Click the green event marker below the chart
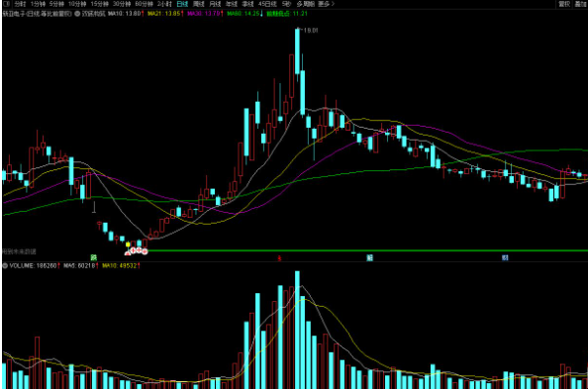This screenshot has height=390, width=588. click(x=94, y=257)
